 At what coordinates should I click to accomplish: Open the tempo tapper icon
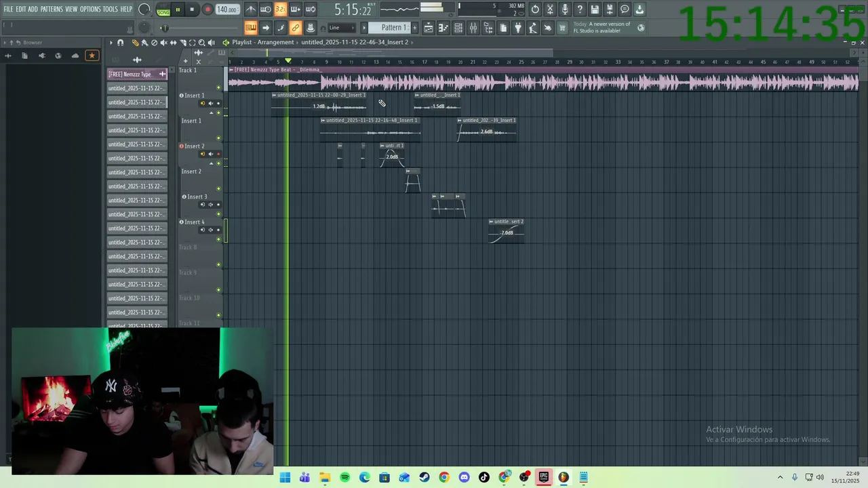pyautogui.click(x=532, y=28)
